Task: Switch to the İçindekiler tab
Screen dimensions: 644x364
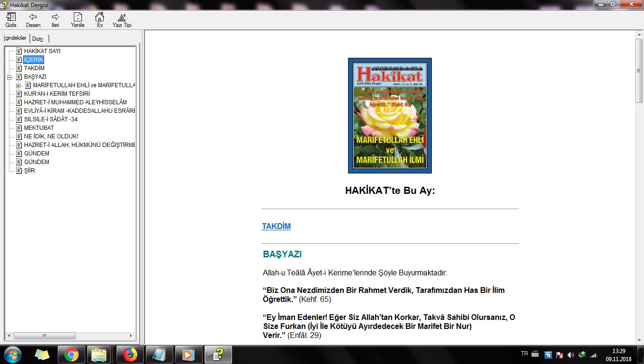Action: click(x=15, y=38)
